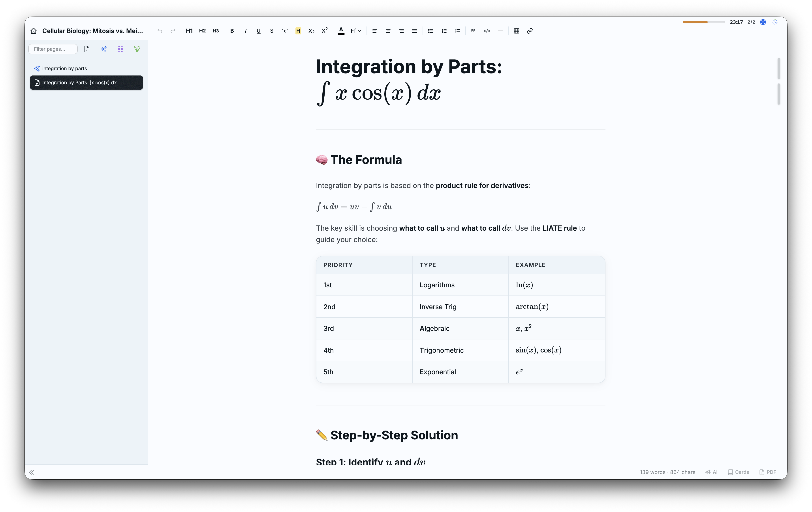Redo the last edit
Screen dimensions: 812x512
pos(173,31)
